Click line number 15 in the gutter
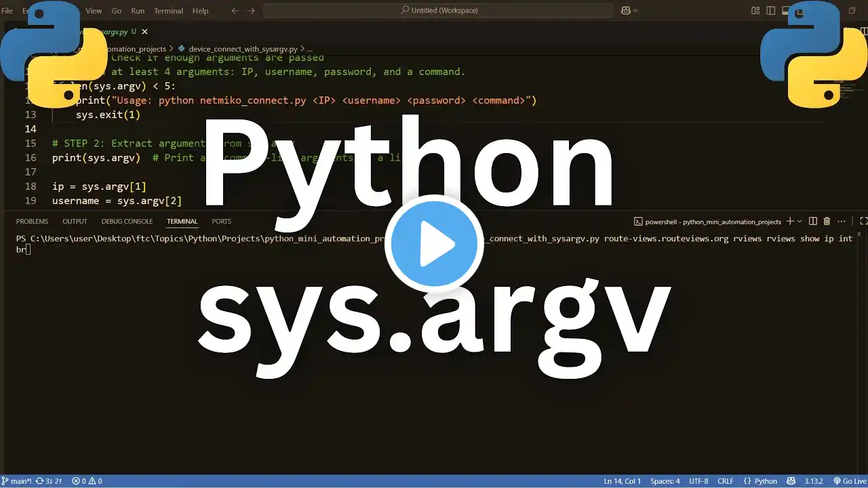The height and width of the screenshot is (488, 868). (31, 143)
